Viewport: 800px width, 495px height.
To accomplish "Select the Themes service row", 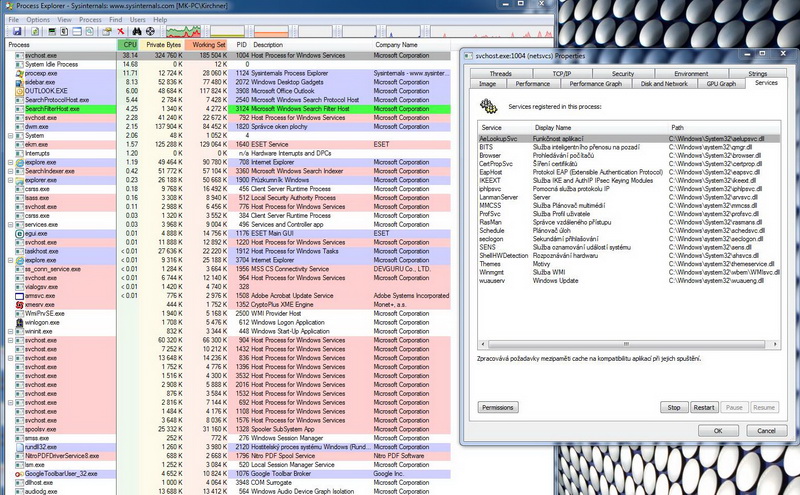I will coord(629,264).
